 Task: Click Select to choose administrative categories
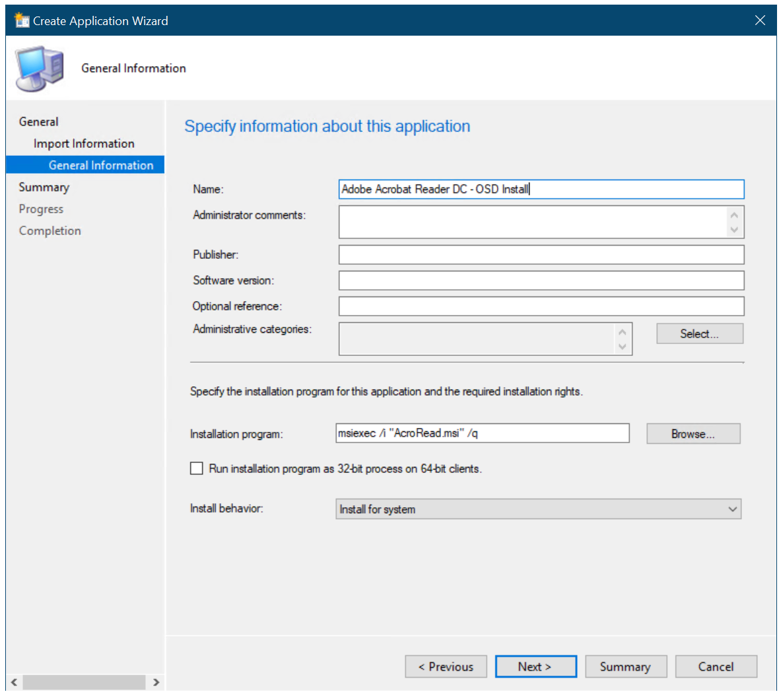[x=699, y=333]
